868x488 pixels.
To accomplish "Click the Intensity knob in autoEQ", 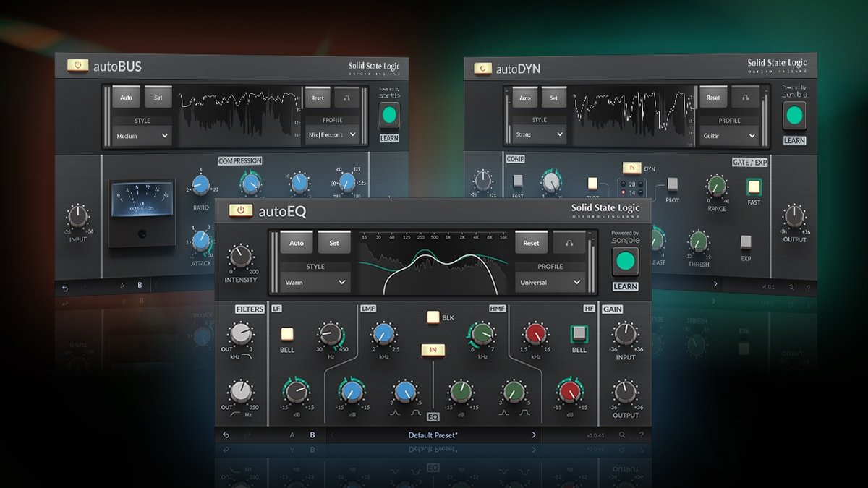I will coord(240,257).
